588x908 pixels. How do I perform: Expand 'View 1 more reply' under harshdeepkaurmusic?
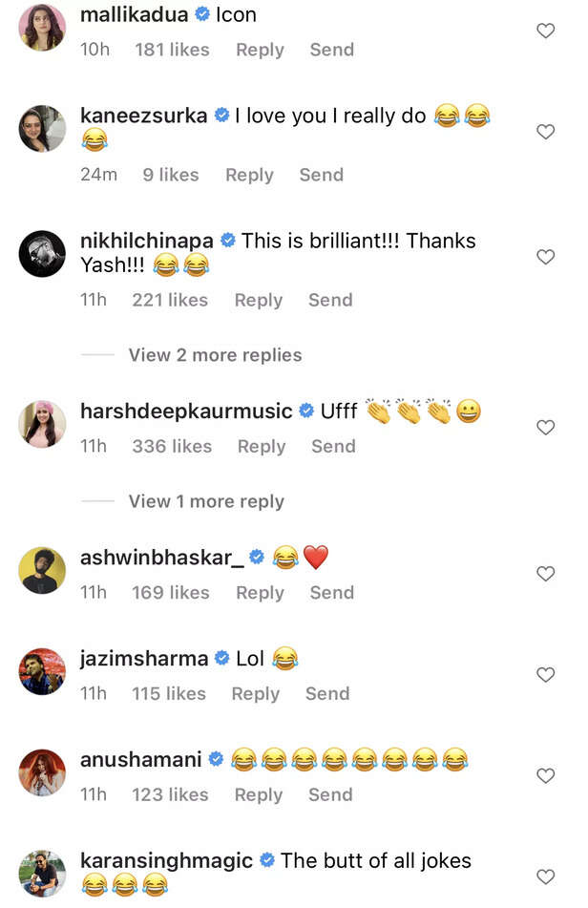[x=206, y=501]
